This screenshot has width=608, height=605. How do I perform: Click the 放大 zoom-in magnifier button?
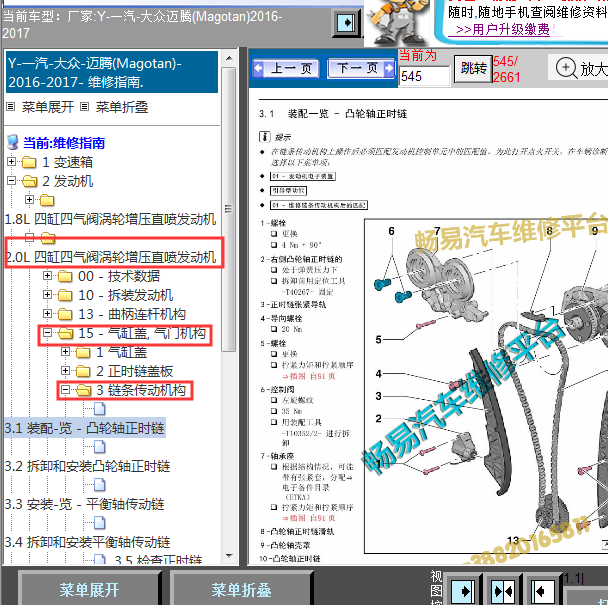pos(580,68)
